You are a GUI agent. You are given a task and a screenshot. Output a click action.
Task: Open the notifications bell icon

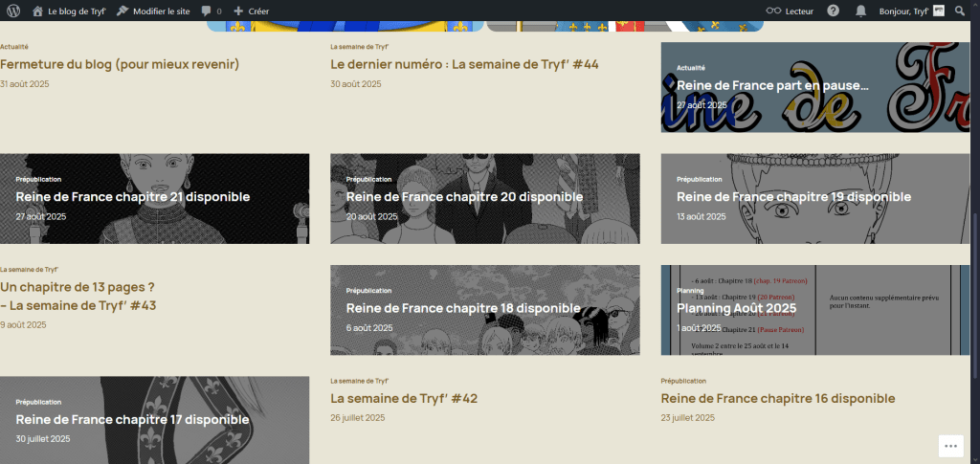point(860,11)
